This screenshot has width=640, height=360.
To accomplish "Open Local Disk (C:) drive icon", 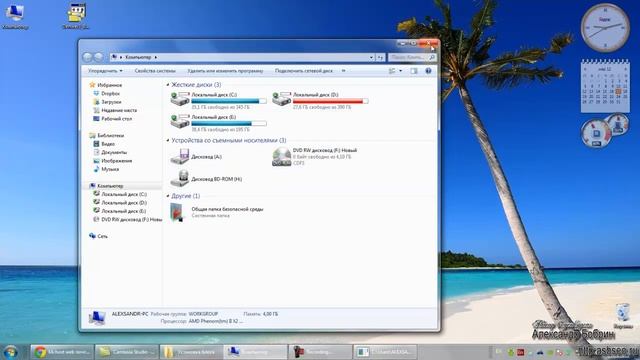I will tap(180, 100).
